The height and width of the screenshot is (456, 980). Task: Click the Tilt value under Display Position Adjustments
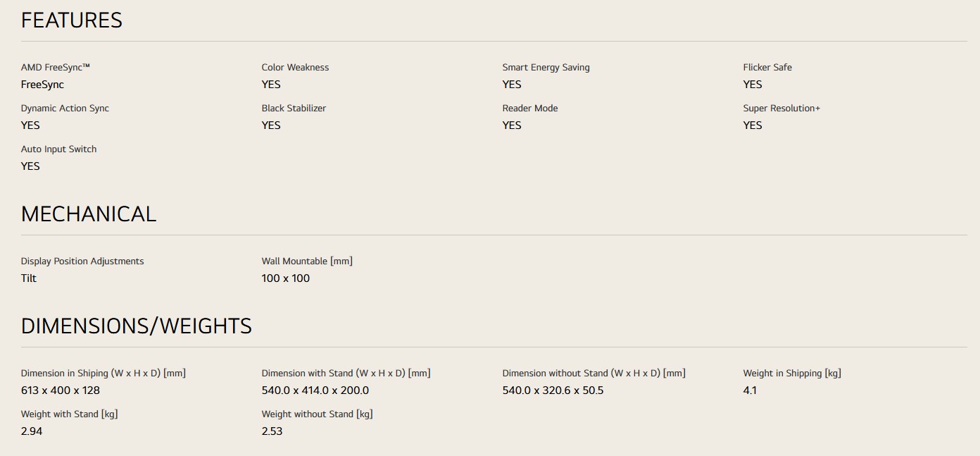click(x=29, y=278)
